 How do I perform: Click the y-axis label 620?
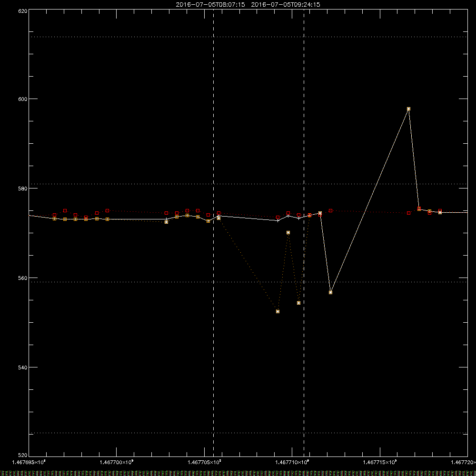(x=23, y=11)
